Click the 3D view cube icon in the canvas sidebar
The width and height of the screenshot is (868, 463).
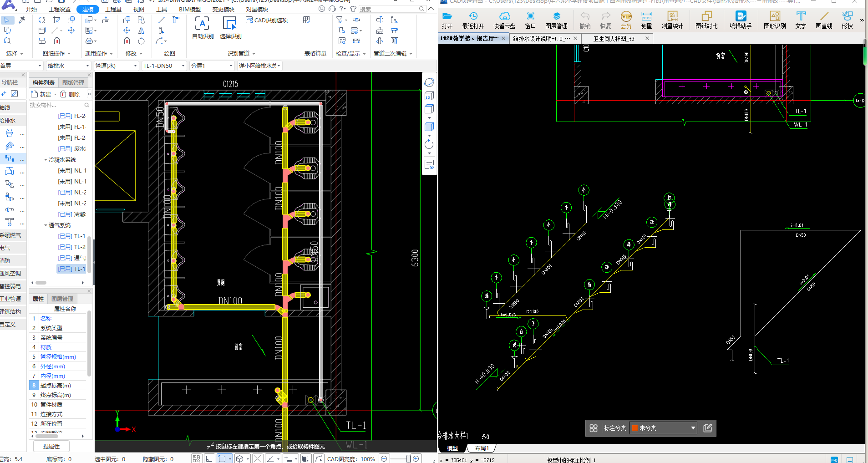coord(429,96)
